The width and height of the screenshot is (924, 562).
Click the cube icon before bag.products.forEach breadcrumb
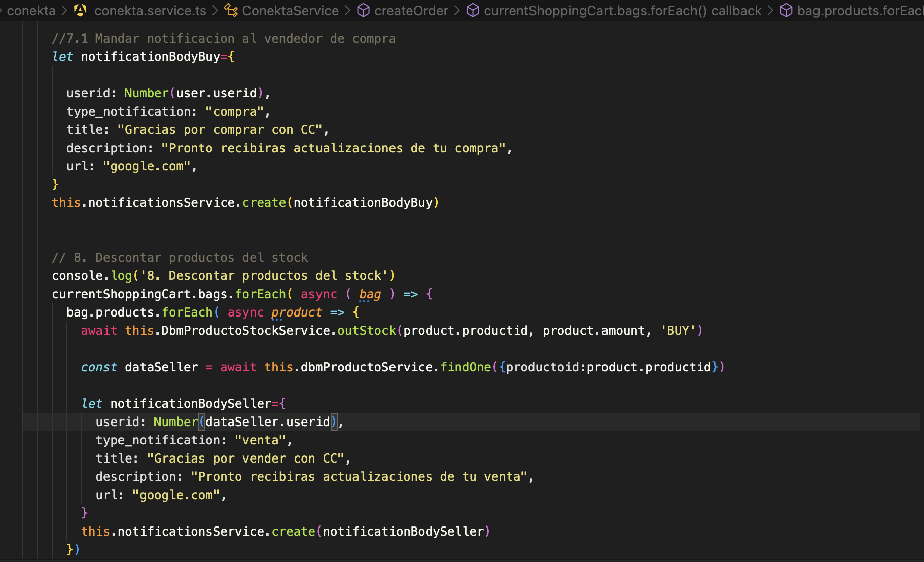(786, 10)
